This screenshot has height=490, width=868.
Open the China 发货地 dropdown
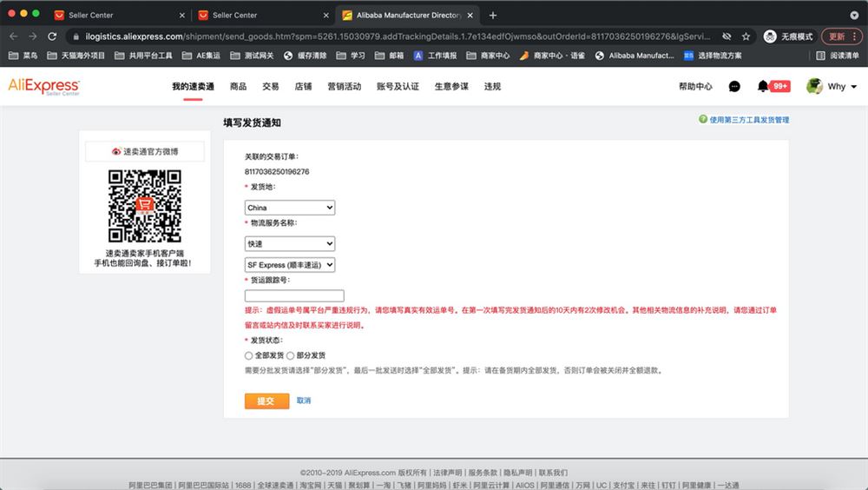(290, 208)
